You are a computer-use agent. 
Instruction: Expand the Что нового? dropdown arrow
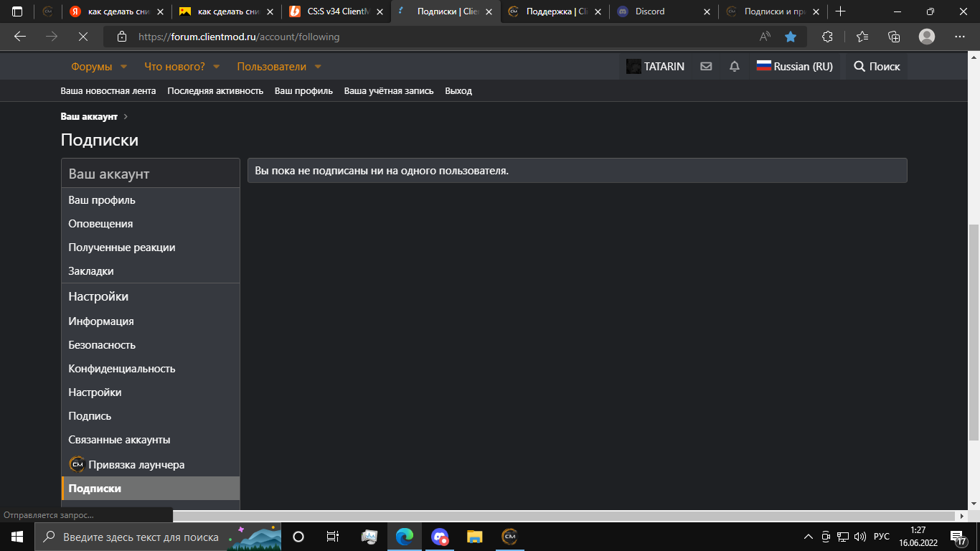click(x=216, y=67)
